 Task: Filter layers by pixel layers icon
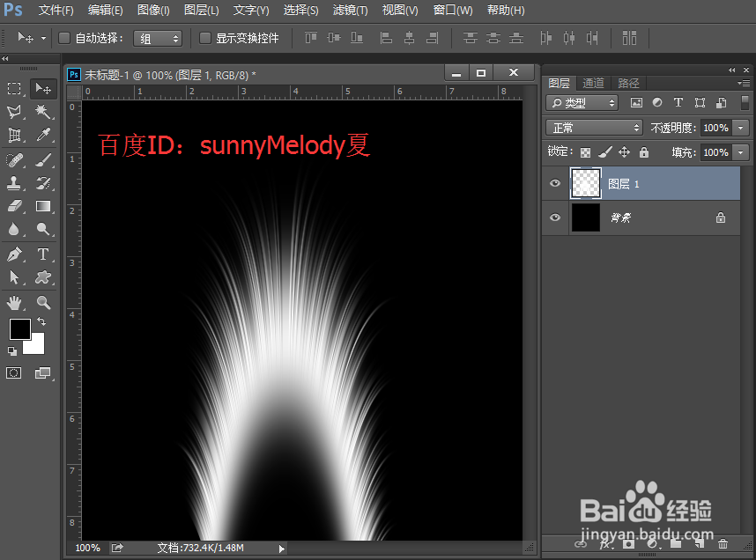pos(636,103)
